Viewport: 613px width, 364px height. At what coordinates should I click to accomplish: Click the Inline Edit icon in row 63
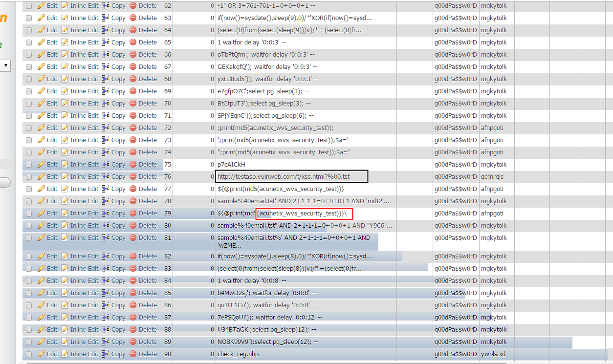point(65,18)
